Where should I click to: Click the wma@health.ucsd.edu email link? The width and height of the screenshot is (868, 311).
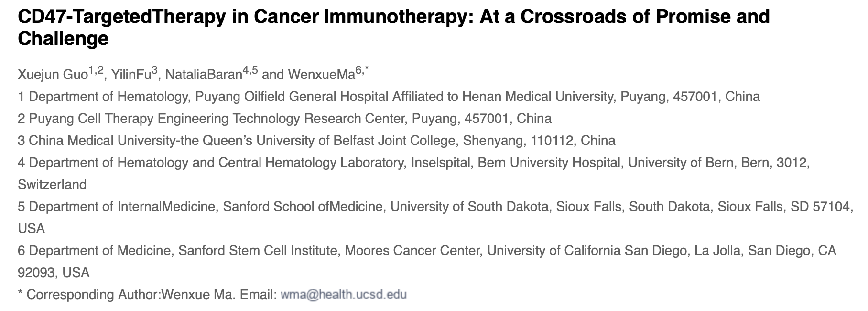point(343,294)
